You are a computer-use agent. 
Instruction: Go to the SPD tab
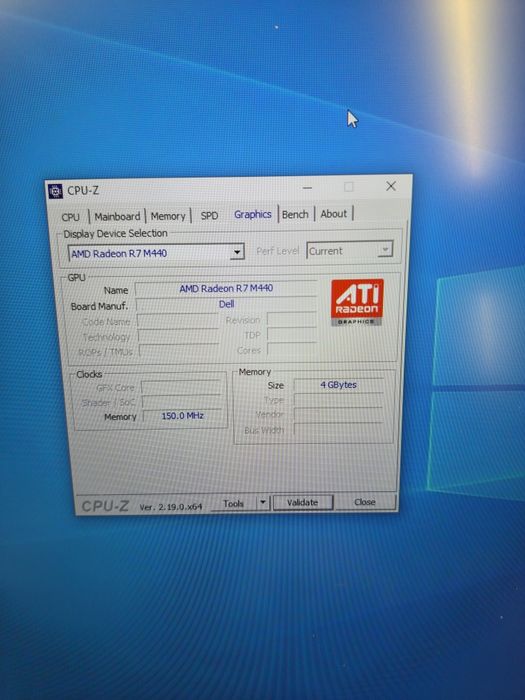(x=209, y=216)
